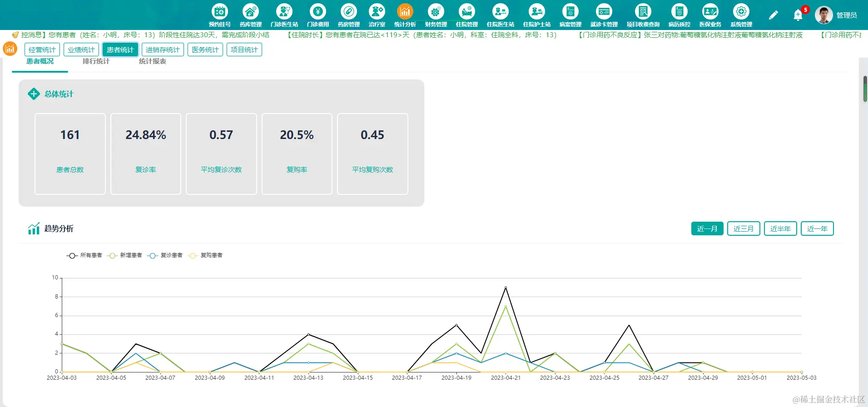Screen dimensions: 868x407
Task: Show trend for 近三月
Action: click(744, 228)
